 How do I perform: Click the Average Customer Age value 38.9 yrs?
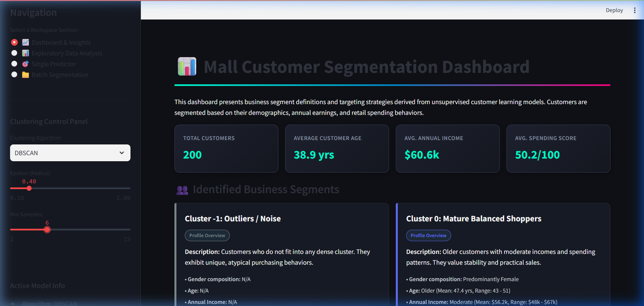coord(314,155)
